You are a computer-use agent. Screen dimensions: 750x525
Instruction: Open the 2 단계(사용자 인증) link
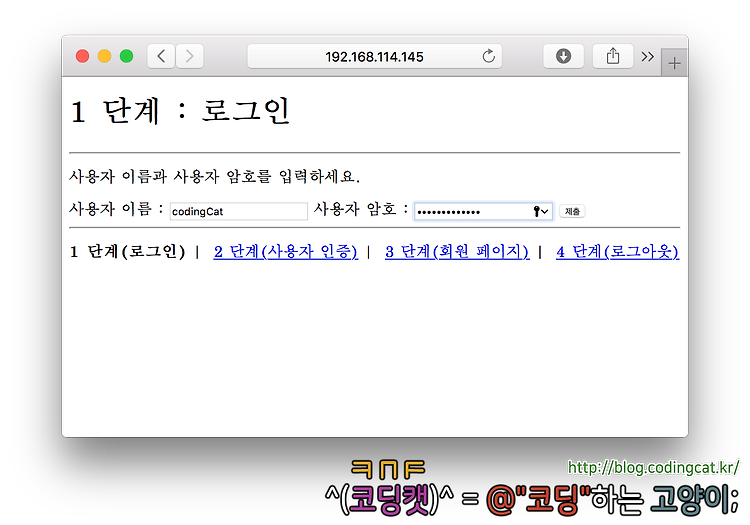(x=286, y=252)
